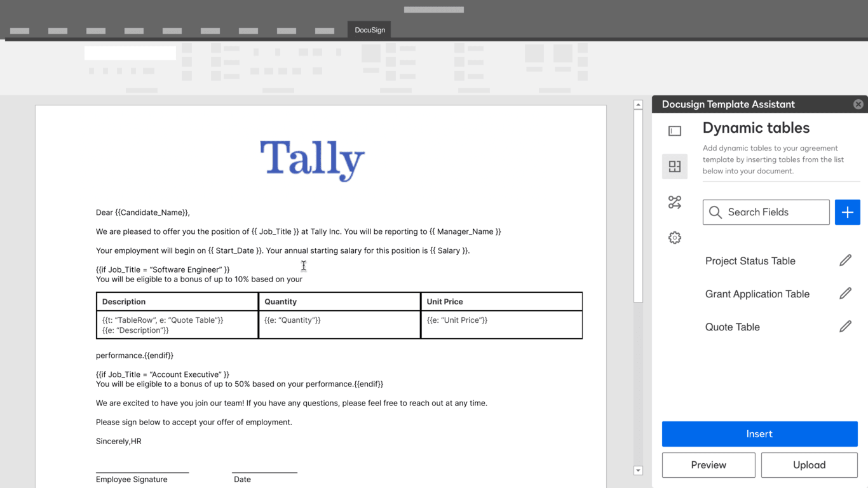The height and width of the screenshot is (488, 868).
Task: Click the Search Fields input box
Action: pyautogui.click(x=766, y=212)
